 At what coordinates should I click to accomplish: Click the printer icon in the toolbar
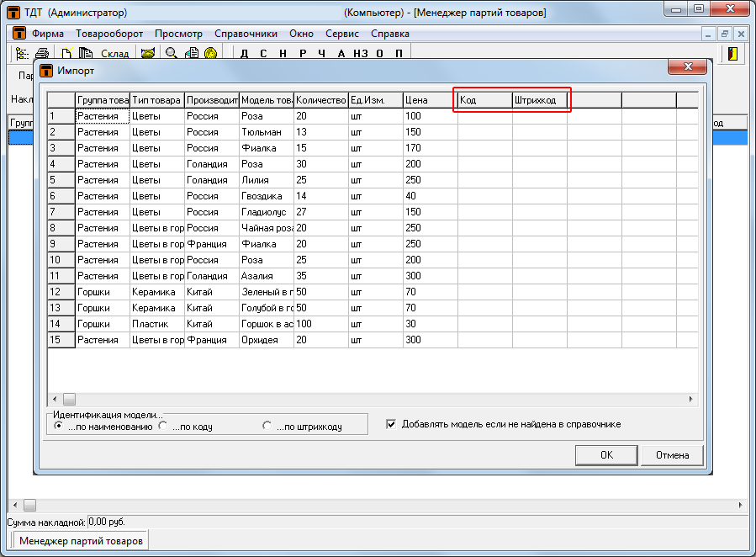[42, 53]
